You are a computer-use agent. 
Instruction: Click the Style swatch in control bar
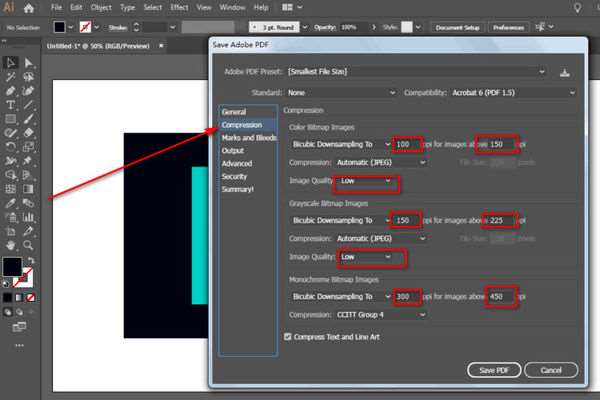point(407,27)
